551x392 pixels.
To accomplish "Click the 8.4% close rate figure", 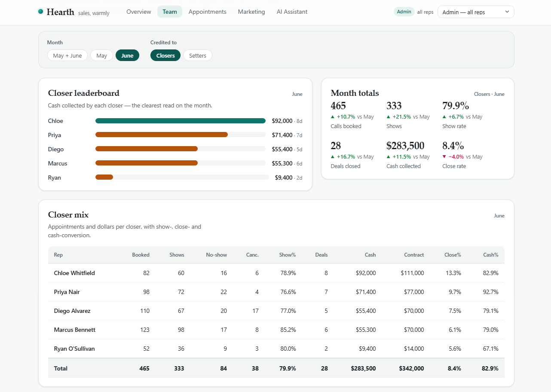I will pyautogui.click(x=453, y=146).
